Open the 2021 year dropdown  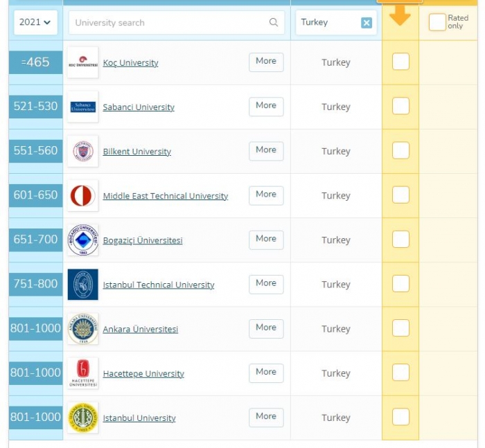click(35, 22)
